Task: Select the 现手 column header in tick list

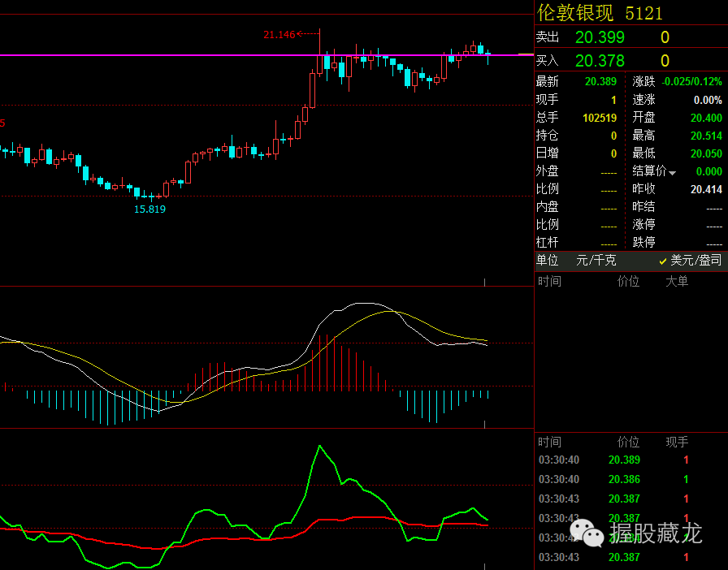Action: coord(677,443)
